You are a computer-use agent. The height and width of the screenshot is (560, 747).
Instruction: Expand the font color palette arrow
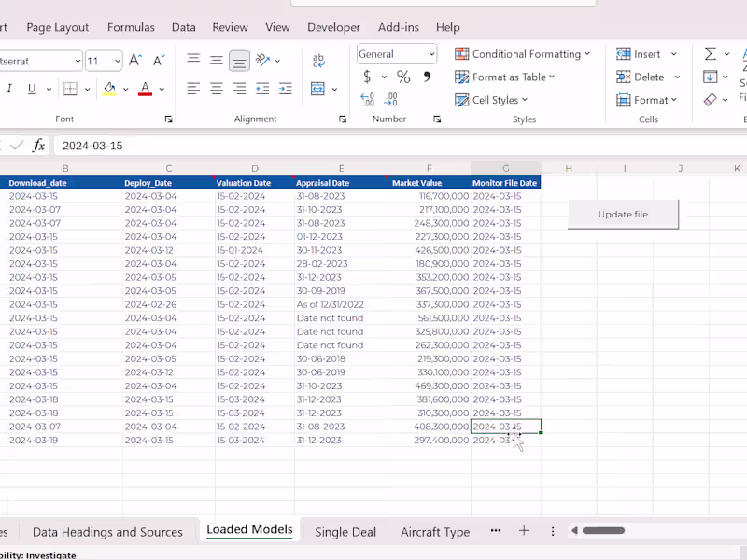coord(162,89)
